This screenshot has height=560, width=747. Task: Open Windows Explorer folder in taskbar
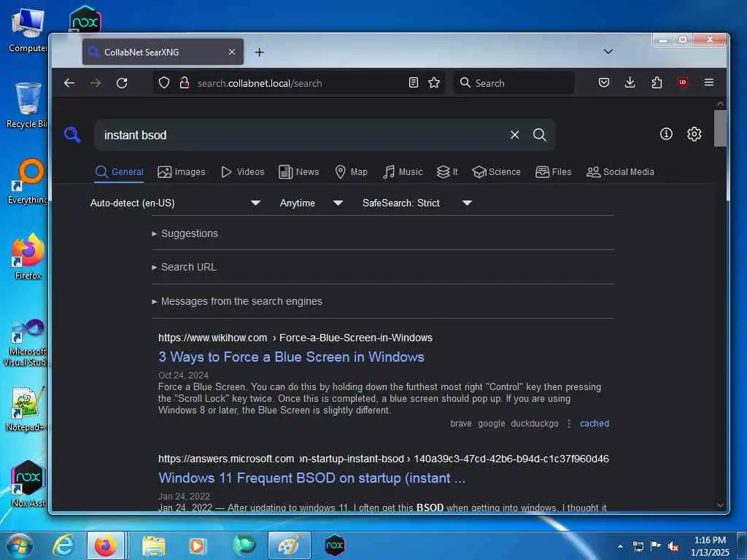coord(153,545)
